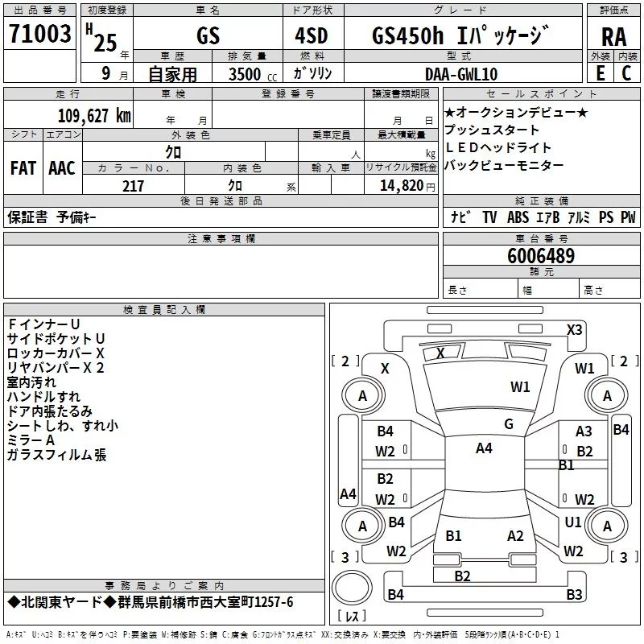This screenshot has width=644, height=644.
Task: Select color number 217
Action: click(133, 186)
